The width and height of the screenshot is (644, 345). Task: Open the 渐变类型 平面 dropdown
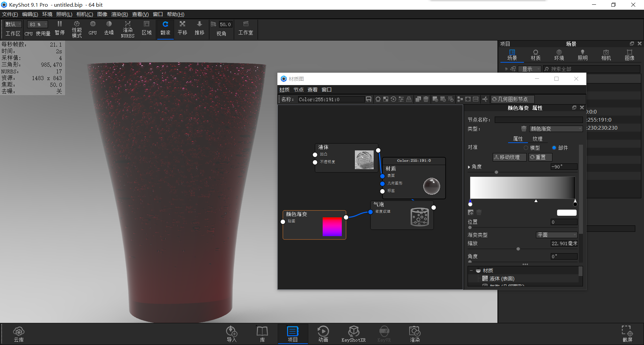click(x=556, y=235)
